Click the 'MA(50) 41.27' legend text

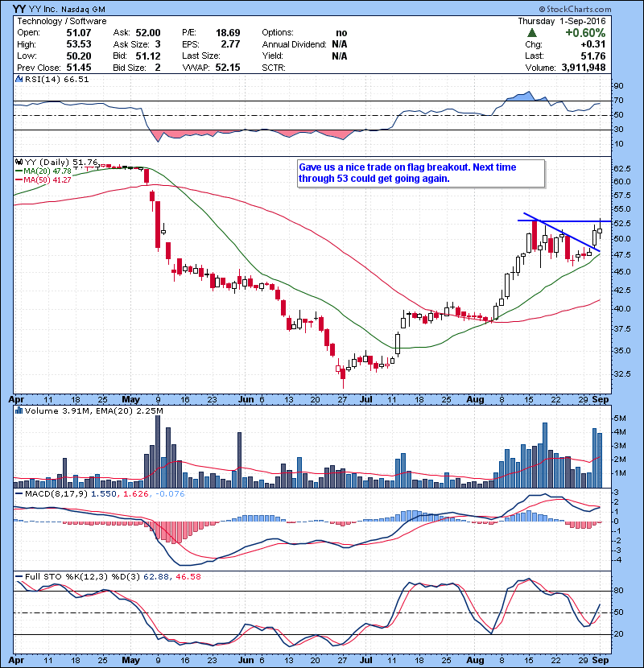point(47,180)
